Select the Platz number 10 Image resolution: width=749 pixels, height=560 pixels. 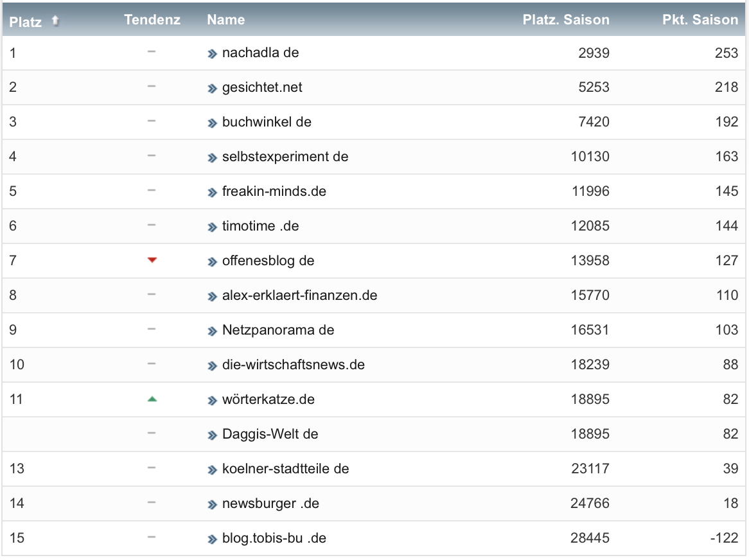[17, 365]
